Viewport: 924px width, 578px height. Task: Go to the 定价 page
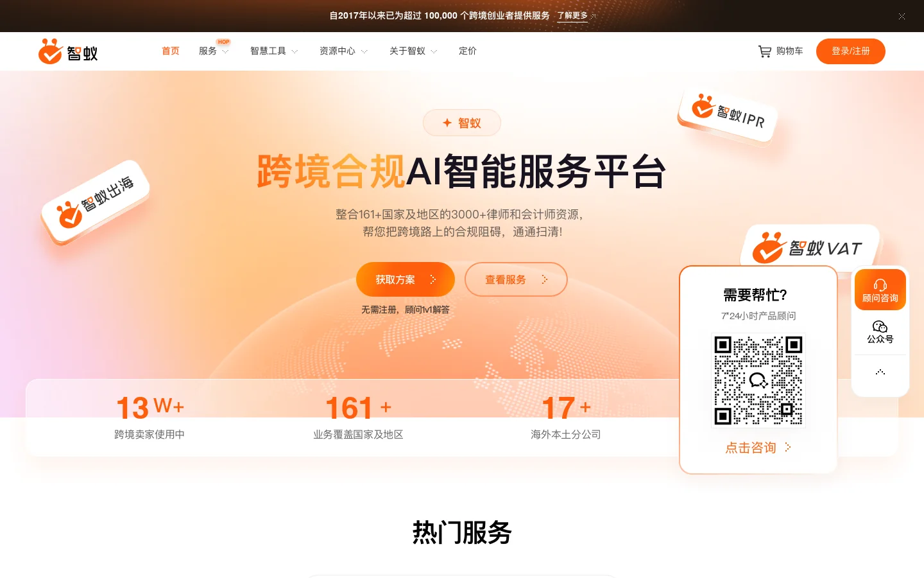coord(468,51)
